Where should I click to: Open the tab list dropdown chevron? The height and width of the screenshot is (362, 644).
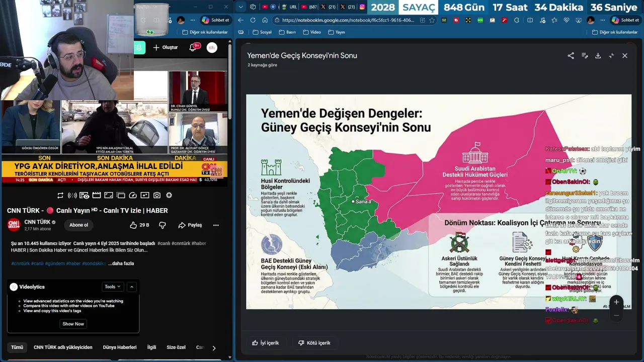(x=241, y=7)
